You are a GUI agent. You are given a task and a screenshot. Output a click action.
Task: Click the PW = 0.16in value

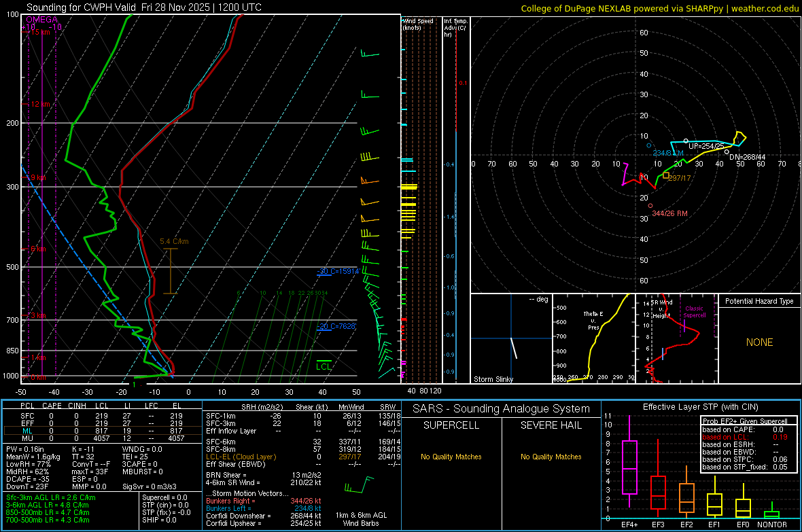[x=25, y=449]
